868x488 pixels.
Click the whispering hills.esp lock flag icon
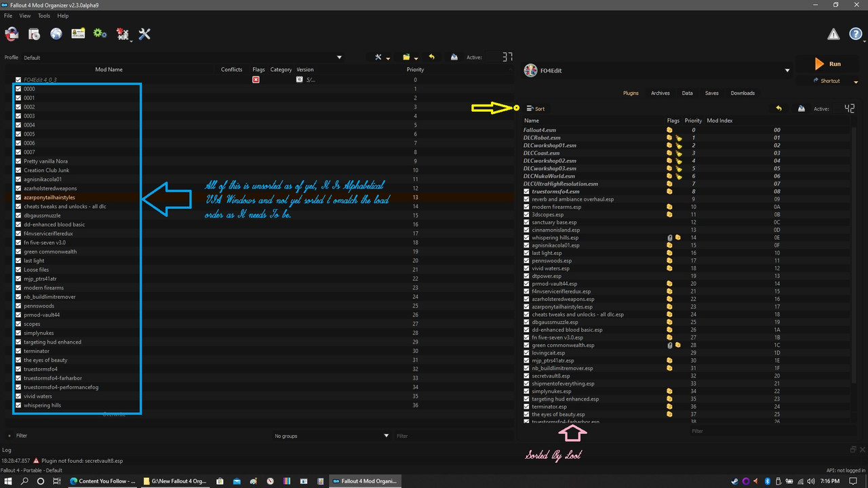[x=669, y=238]
